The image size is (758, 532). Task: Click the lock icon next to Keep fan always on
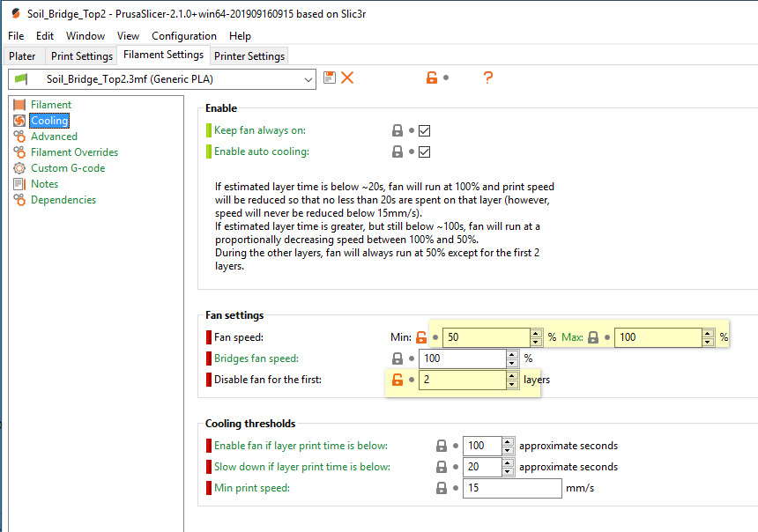(398, 130)
